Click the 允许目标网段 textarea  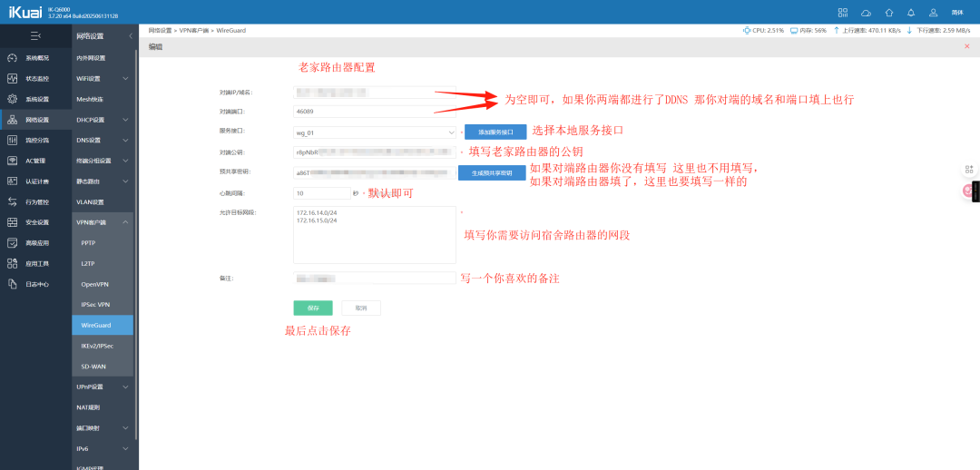point(375,235)
